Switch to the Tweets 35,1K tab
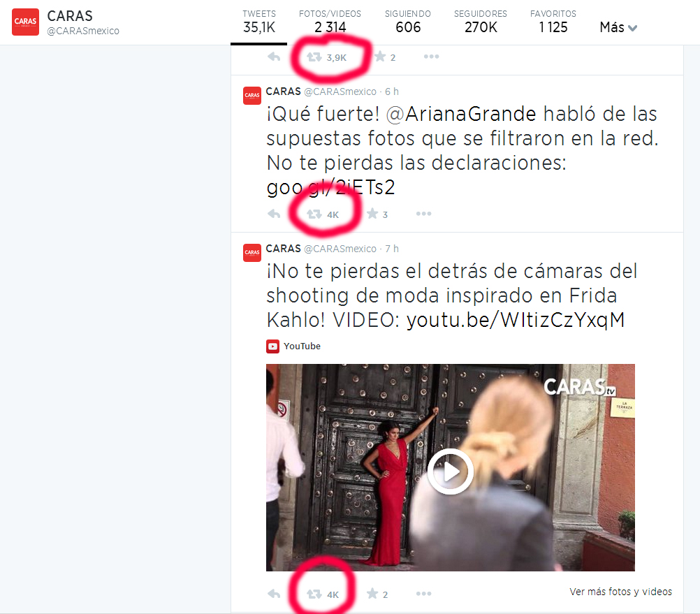700x614 pixels. (259, 22)
